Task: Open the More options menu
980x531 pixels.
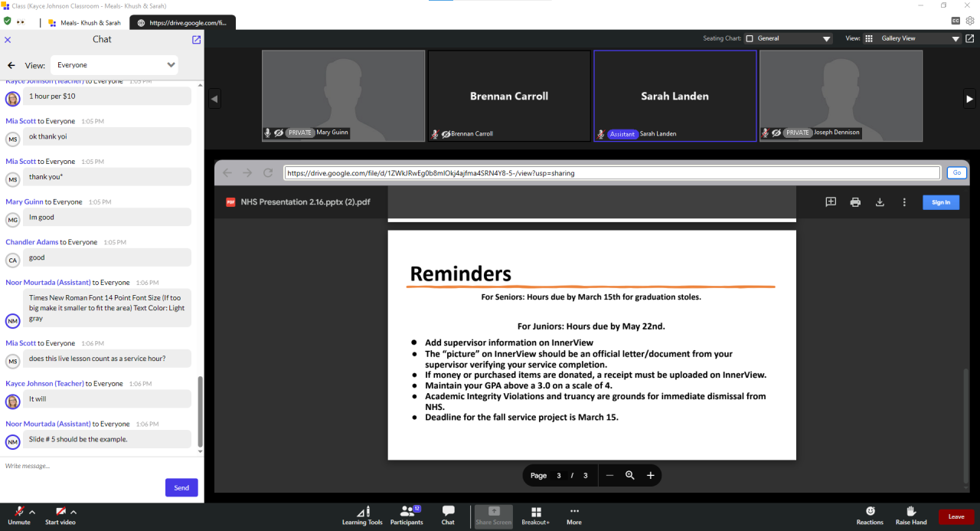Action: pyautogui.click(x=574, y=516)
